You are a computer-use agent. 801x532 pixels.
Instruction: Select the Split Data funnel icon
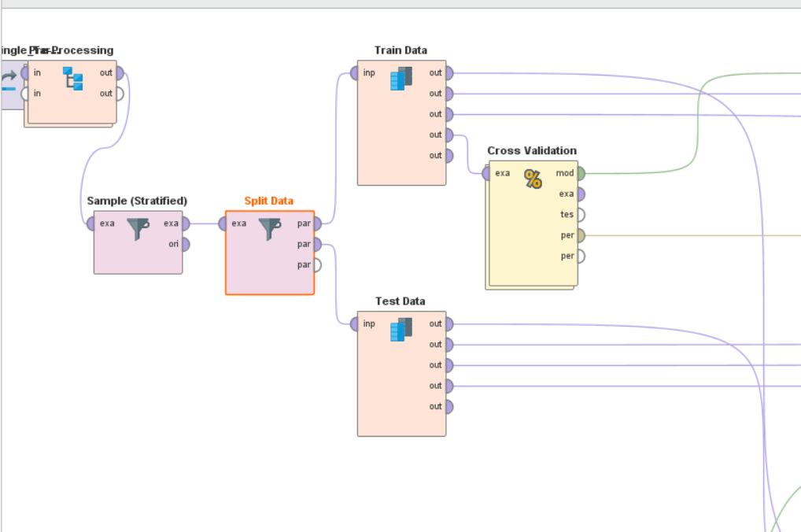click(x=270, y=229)
